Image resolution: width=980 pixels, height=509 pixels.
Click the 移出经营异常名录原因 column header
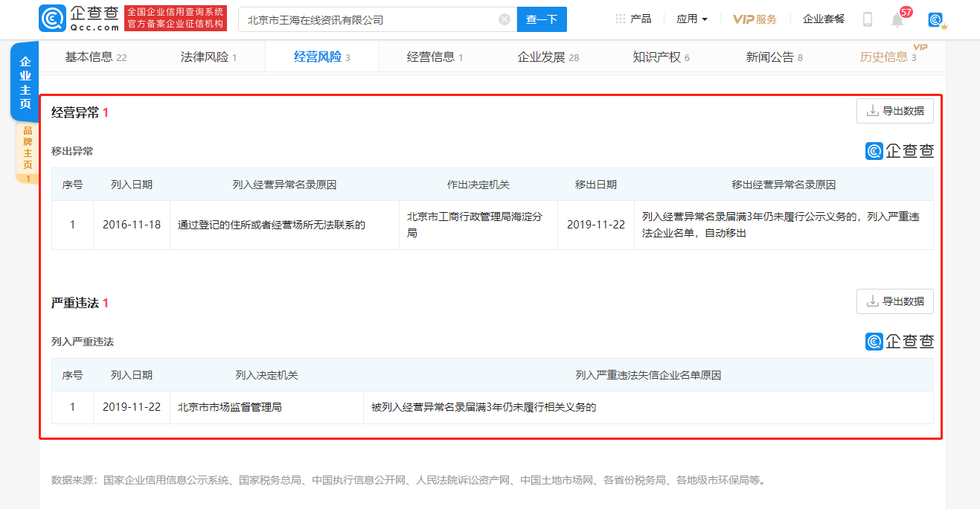coord(784,185)
